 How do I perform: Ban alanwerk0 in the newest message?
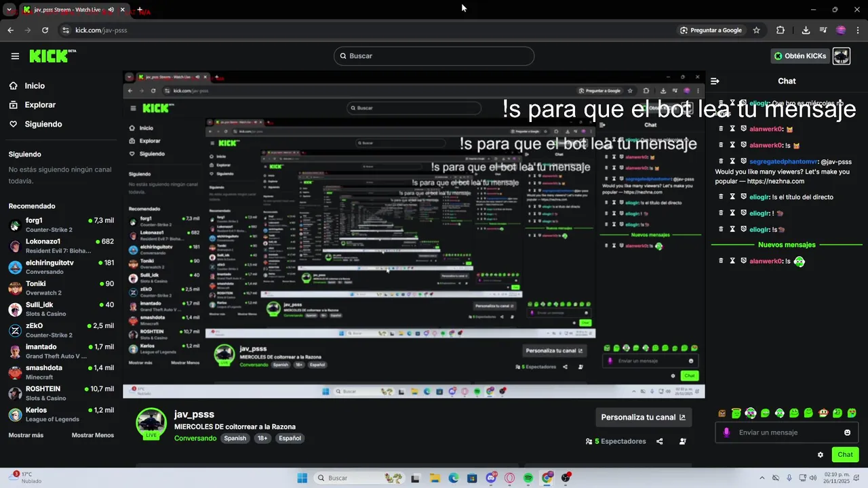click(x=743, y=261)
